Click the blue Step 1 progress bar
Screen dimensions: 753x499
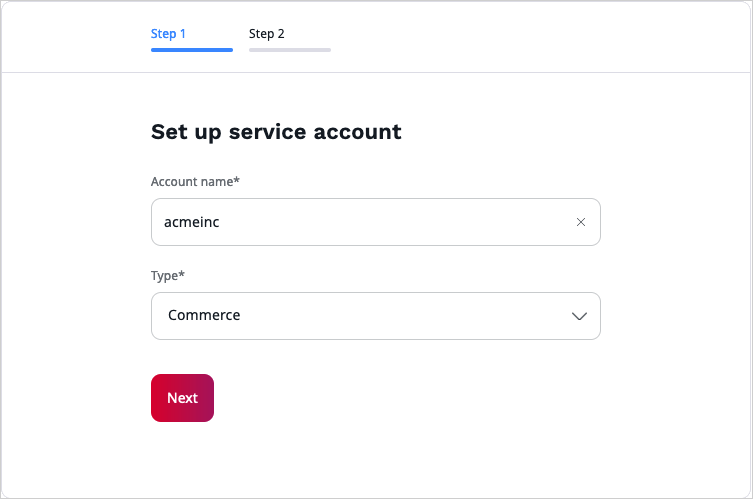191,49
